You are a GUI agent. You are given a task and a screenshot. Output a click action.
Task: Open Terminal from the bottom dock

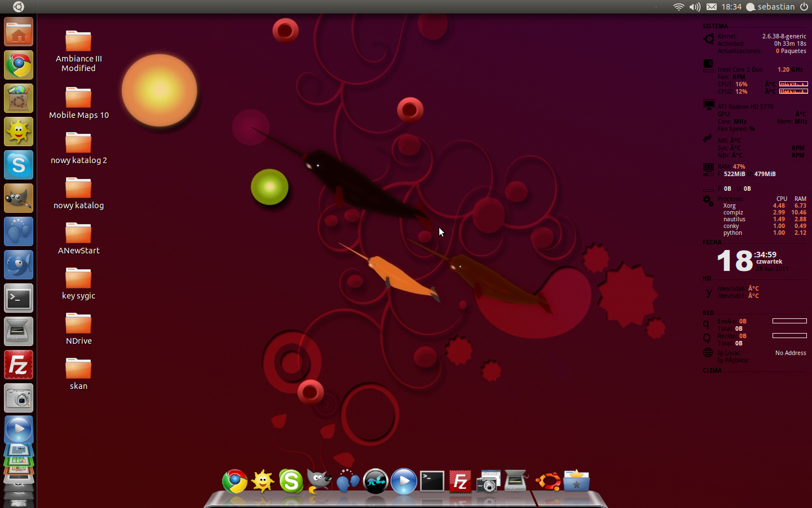coord(432,481)
